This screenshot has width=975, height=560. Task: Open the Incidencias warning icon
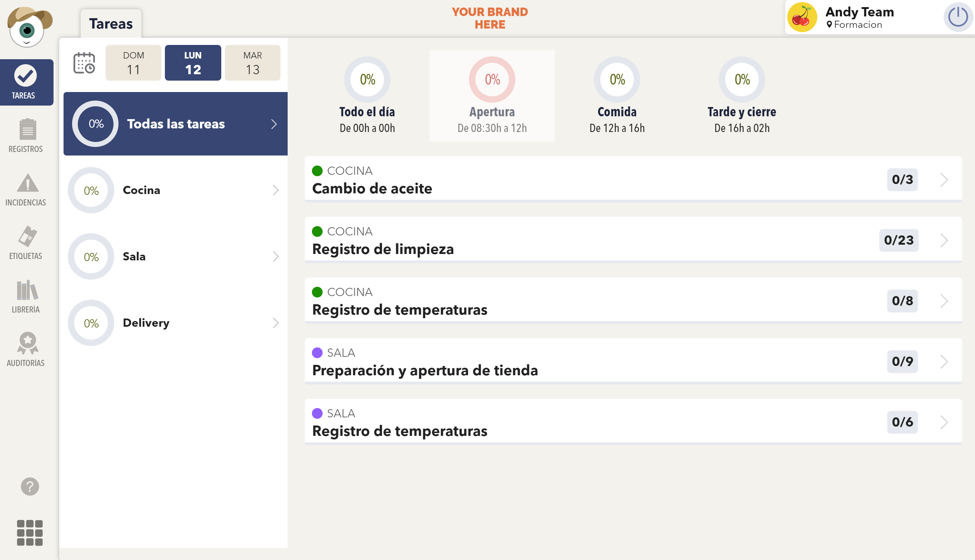pos(27,183)
